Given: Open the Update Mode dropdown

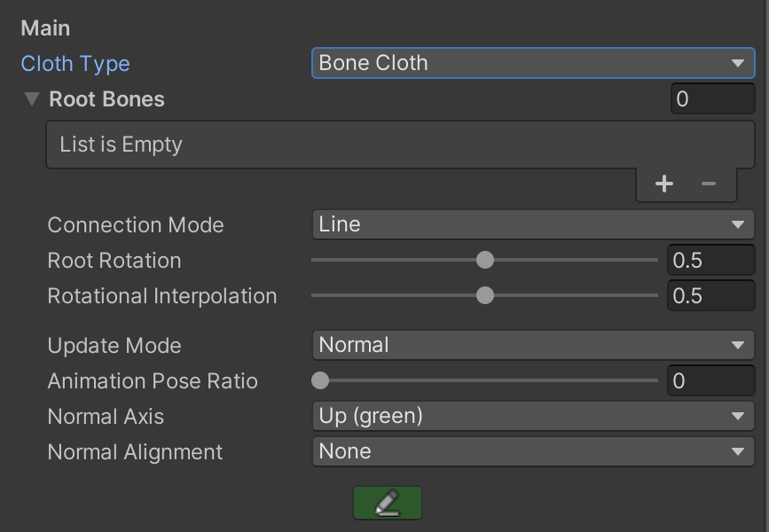Looking at the screenshot, I should (532, 345).
